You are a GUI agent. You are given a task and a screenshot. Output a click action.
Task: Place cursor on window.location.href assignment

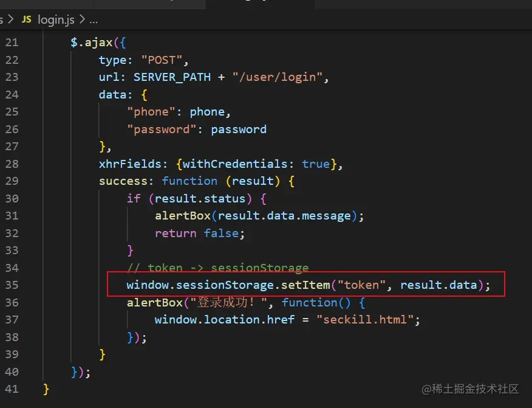tap(287, 320)
